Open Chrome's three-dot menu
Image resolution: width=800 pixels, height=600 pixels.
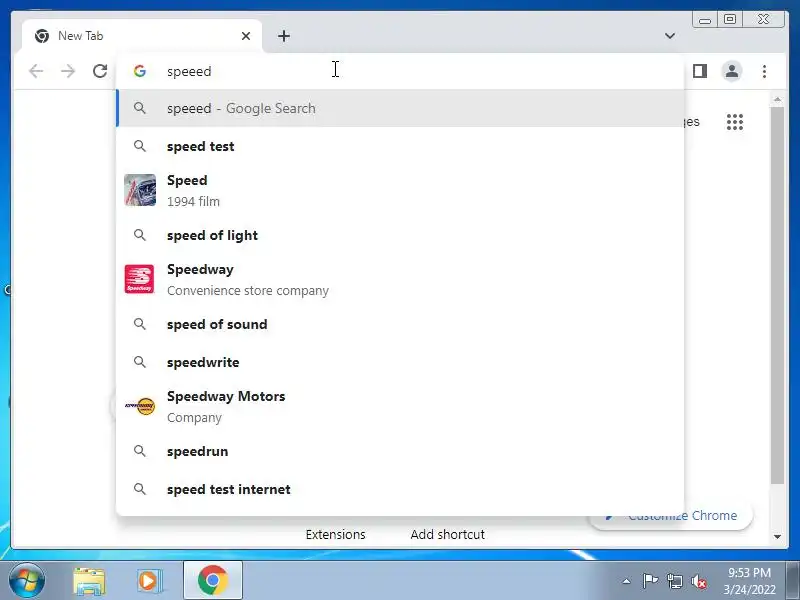point(764,71)
